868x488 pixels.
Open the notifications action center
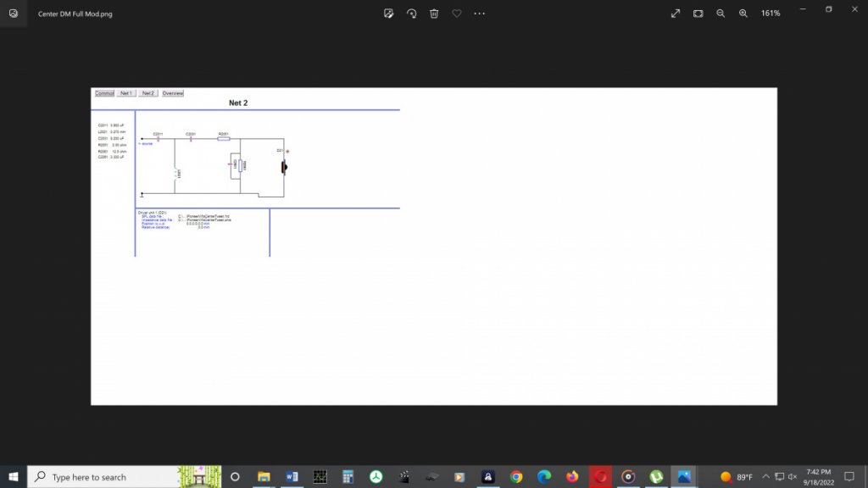click(x=849, y=476)
